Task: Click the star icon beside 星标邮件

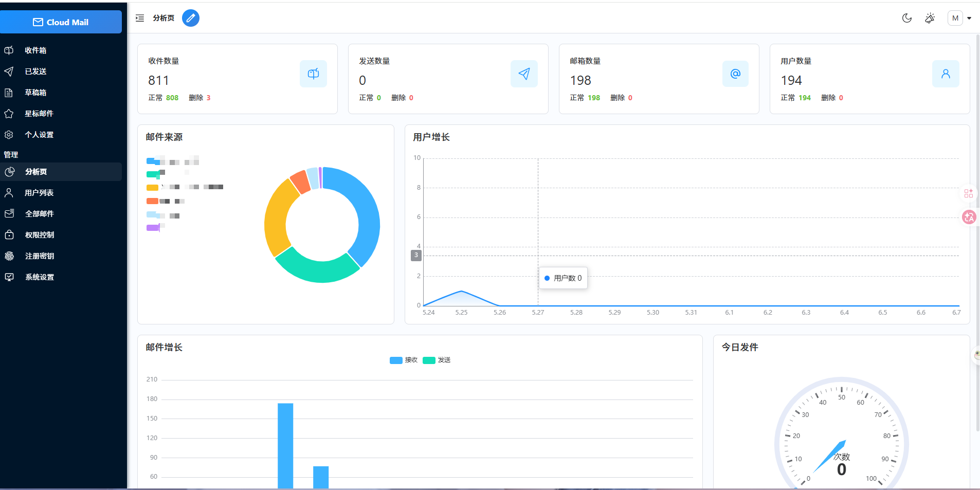Action: point(9,114)
